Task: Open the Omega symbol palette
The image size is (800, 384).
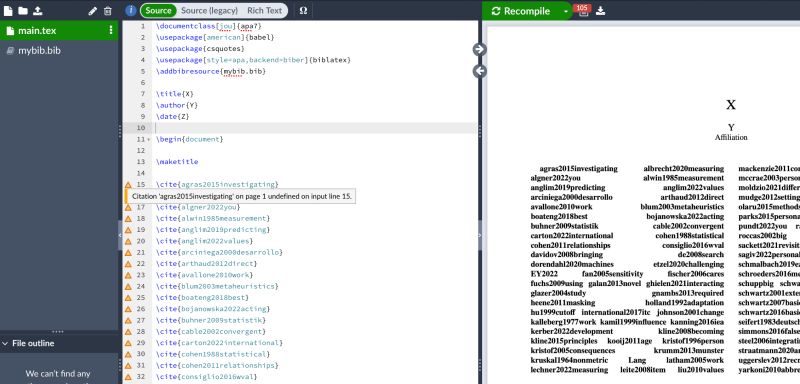Action: [303, 10]
